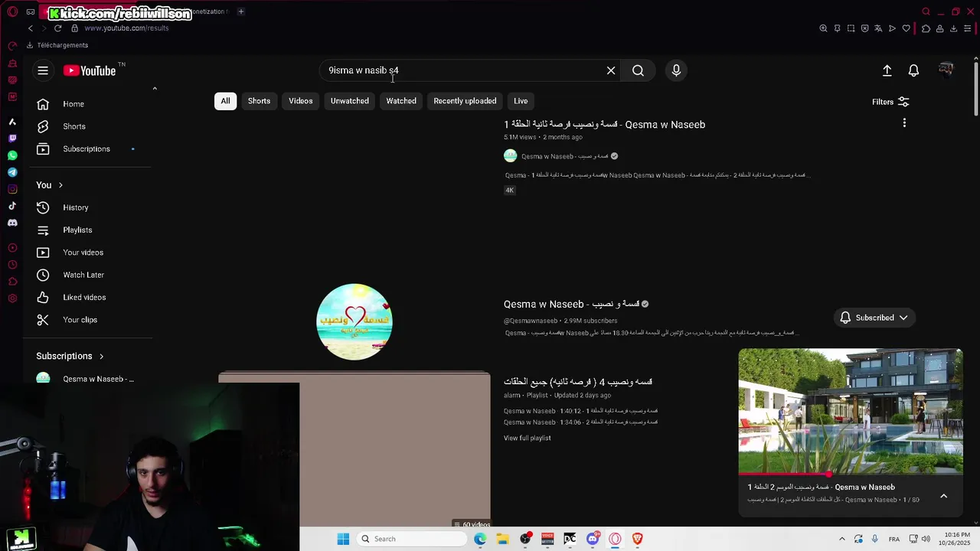Click the YouTube search magnifier button
The width and height of the screenshot is (980, 551).
click(x=638, y=70)
